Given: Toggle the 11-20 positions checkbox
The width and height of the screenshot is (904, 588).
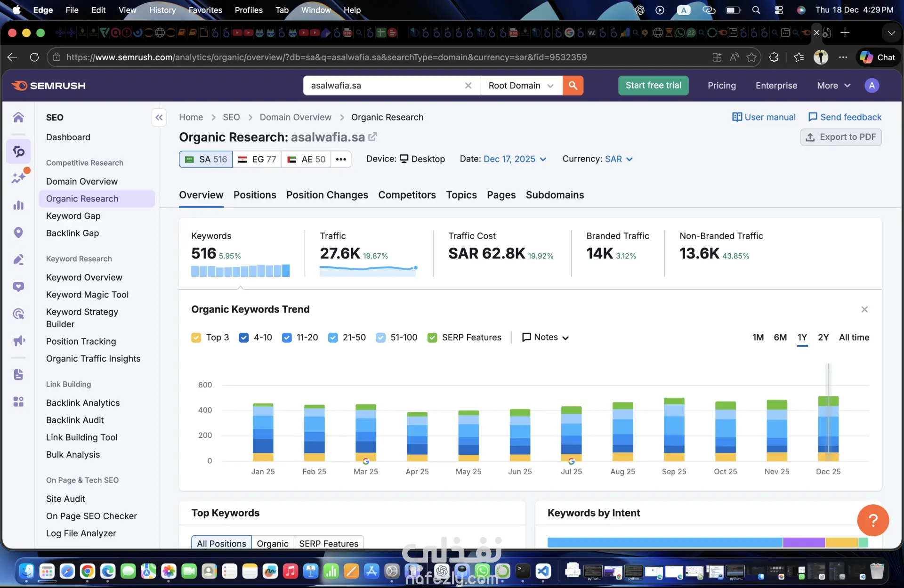Looking at the screenshot, I should pos(287,338).
